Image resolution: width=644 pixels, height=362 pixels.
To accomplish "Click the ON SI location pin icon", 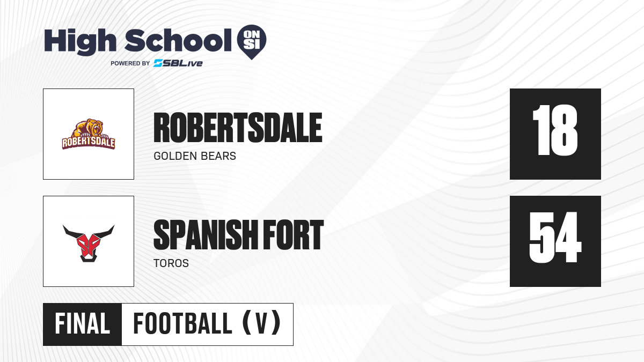I will pos(252,41).
